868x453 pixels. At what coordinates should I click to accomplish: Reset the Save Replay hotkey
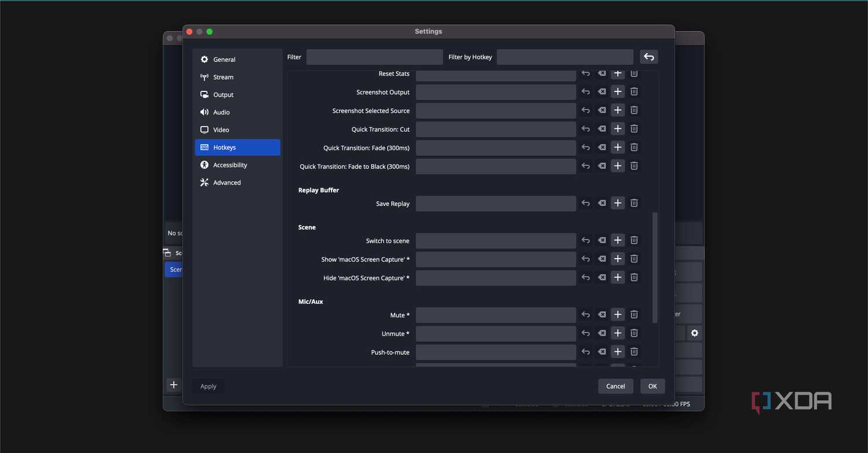click(586, 203)
